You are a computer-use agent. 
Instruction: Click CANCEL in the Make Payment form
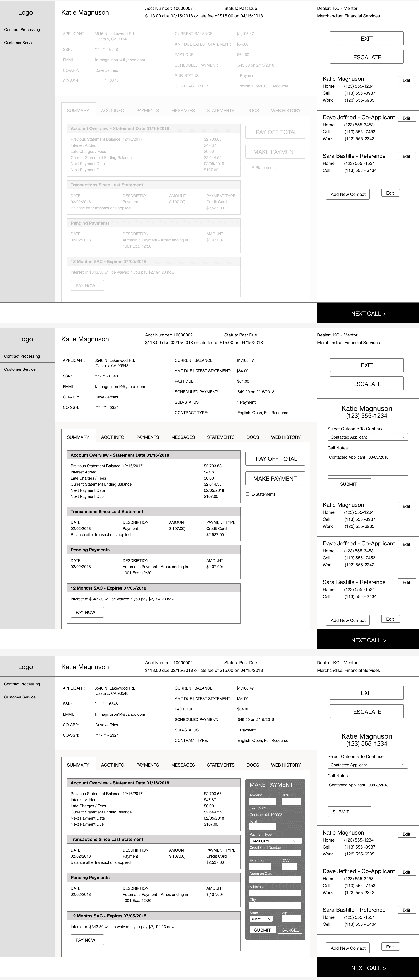coord(290,930)
